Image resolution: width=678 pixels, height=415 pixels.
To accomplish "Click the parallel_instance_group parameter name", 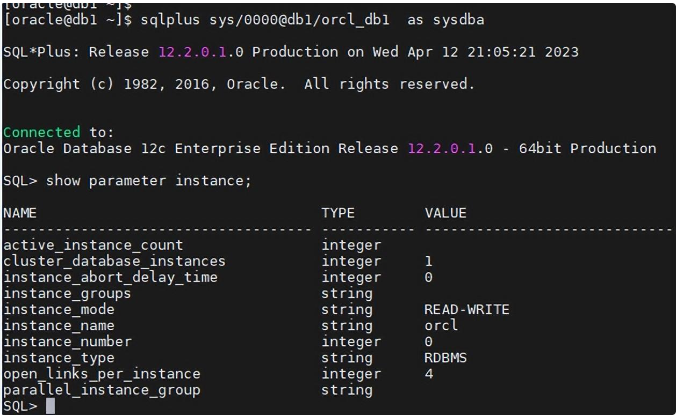I will (x=101, y=390).
